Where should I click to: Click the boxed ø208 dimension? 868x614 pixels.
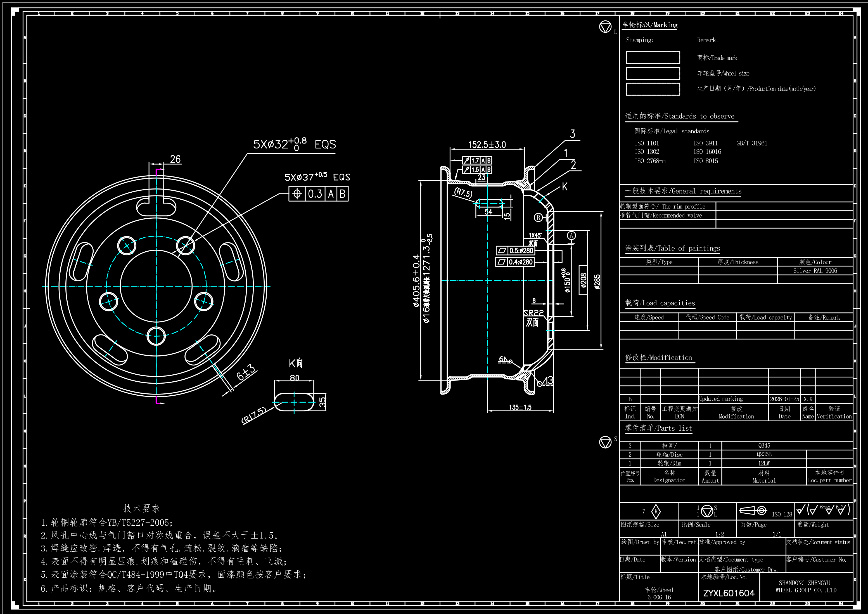click(583, 280)
